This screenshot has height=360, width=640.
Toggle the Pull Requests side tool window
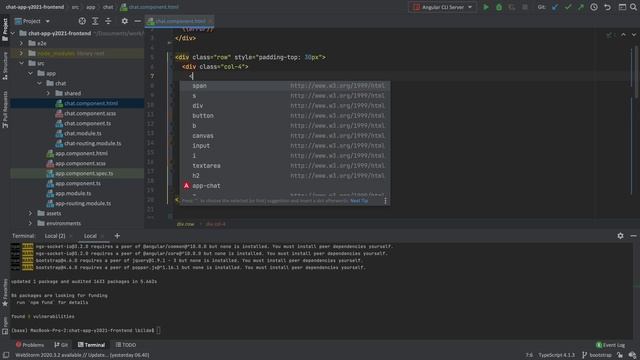pos(5,109)
